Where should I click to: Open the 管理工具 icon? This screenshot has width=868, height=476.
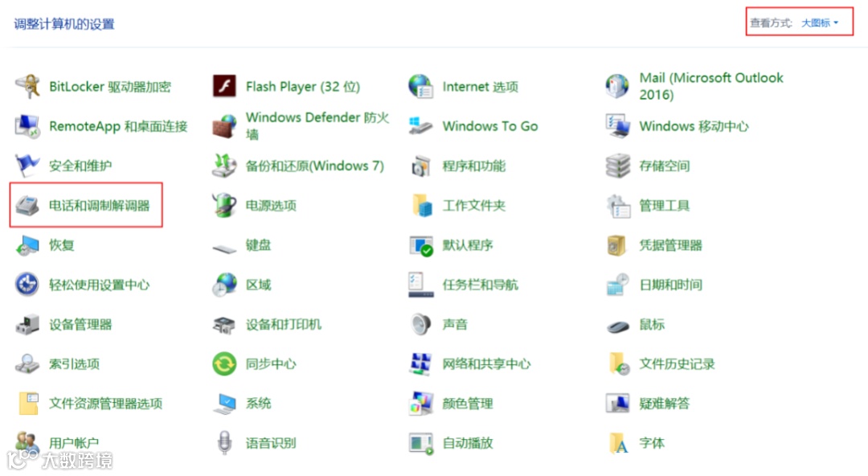(618, 206)
